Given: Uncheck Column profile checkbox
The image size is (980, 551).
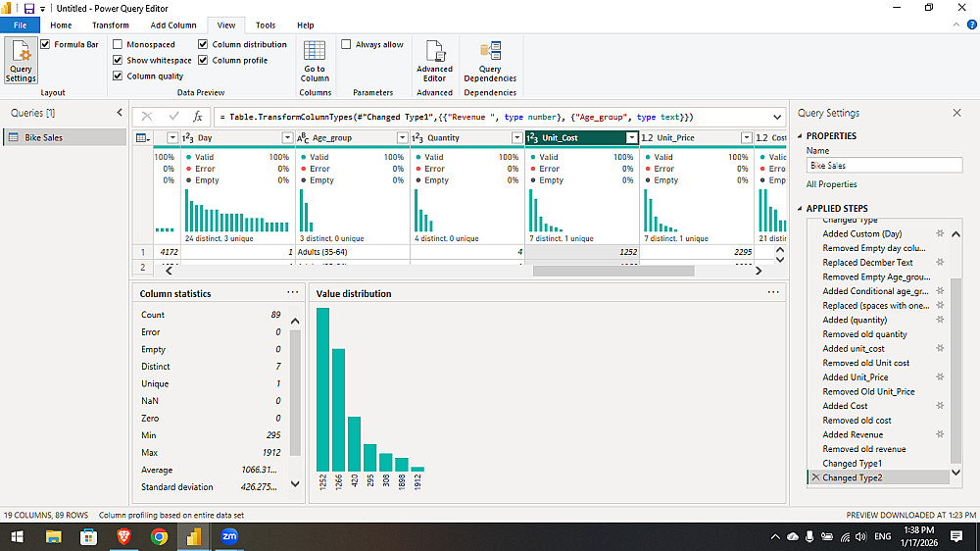Looking at the screenshot, I should click(x=203, y=60).
